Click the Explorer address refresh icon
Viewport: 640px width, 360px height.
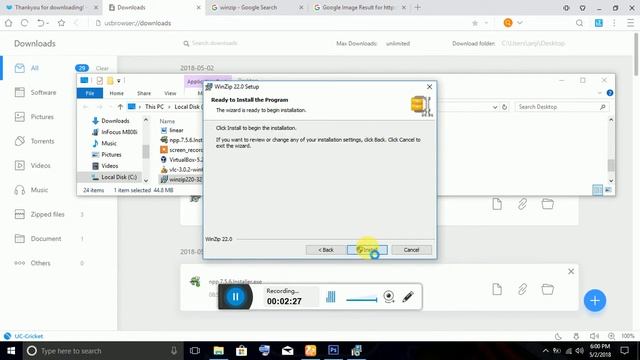click(x=504, y=107)
